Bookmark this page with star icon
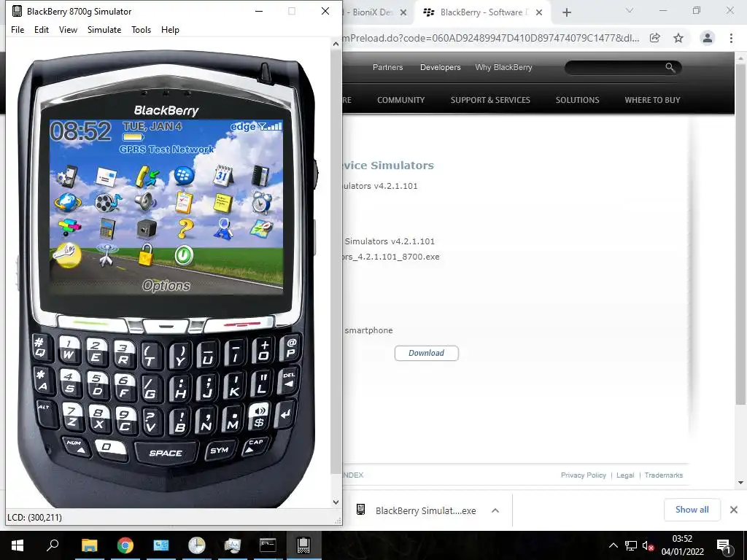Screen dimensions: 747x560 pyautogui.click(x=678, y=38)
